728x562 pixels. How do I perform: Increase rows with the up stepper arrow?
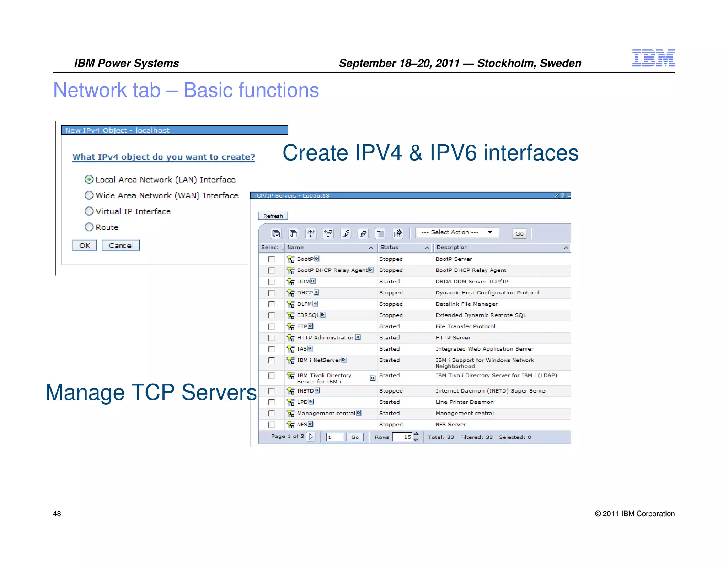tap(416, 434)
